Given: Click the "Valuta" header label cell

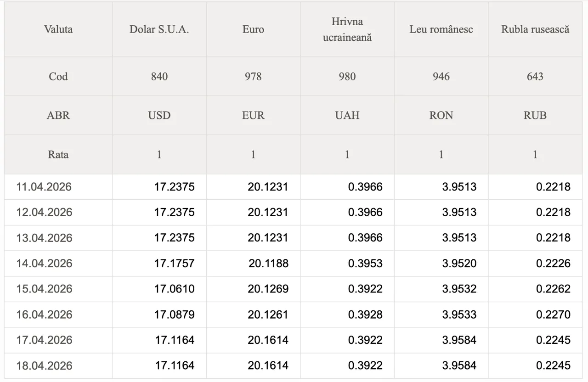Looking at the screenshot, I should click(58, 29).
